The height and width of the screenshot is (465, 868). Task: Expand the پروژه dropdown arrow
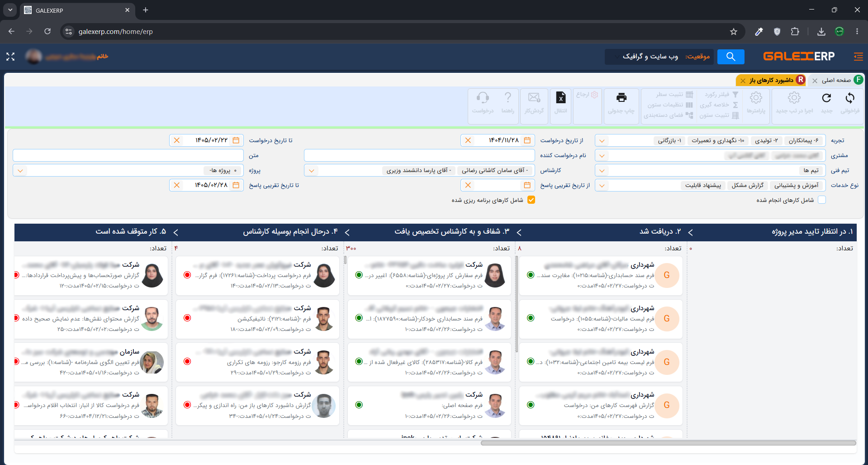(20, 171)
